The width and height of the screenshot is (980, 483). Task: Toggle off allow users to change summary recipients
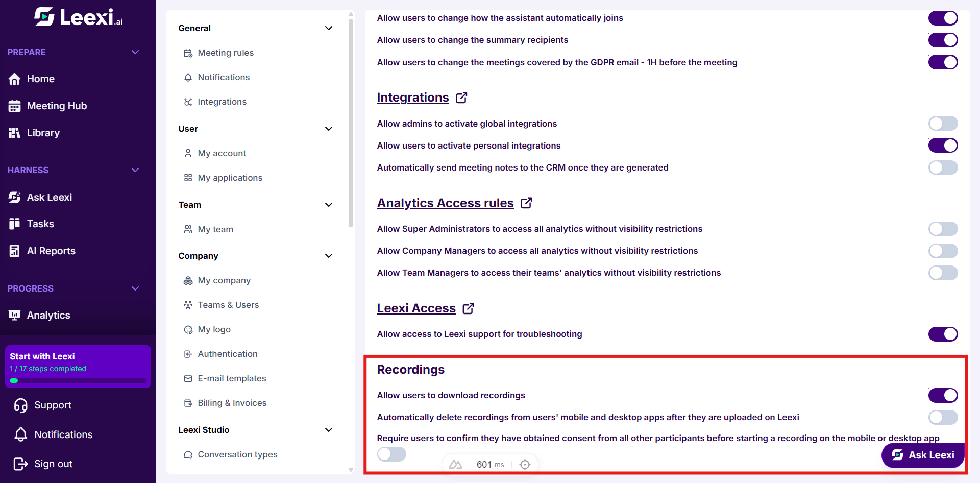(x=943, y=40)
